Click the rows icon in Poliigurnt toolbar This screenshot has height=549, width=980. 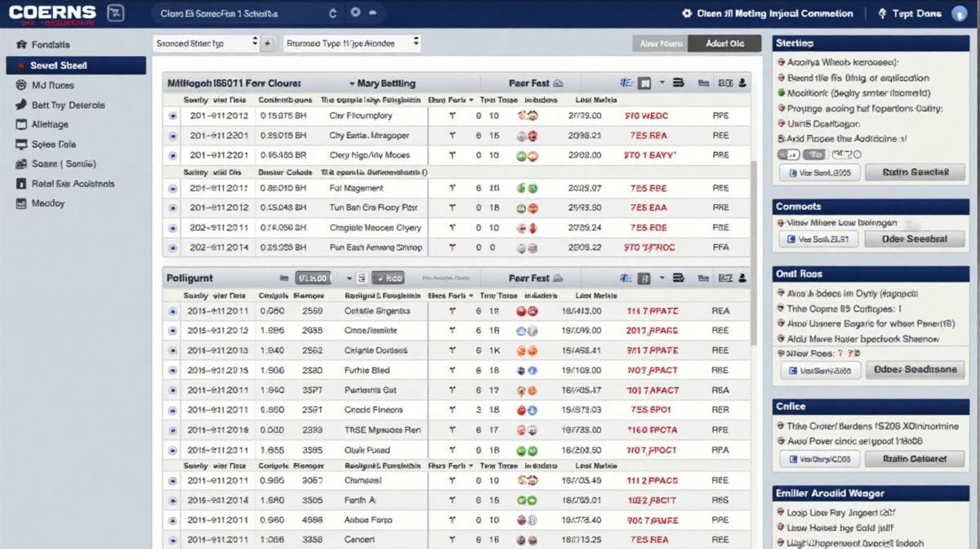(x=678, y=278)
